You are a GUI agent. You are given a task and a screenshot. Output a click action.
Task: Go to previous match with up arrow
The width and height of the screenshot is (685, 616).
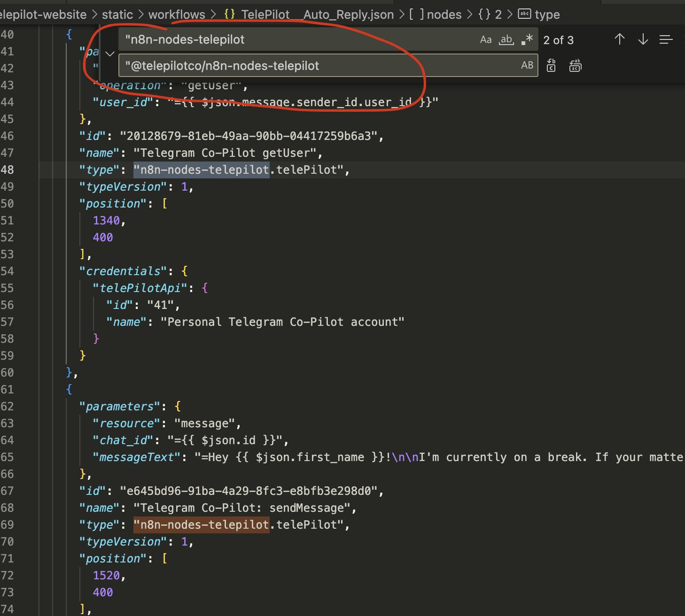[x=619, y=39]
